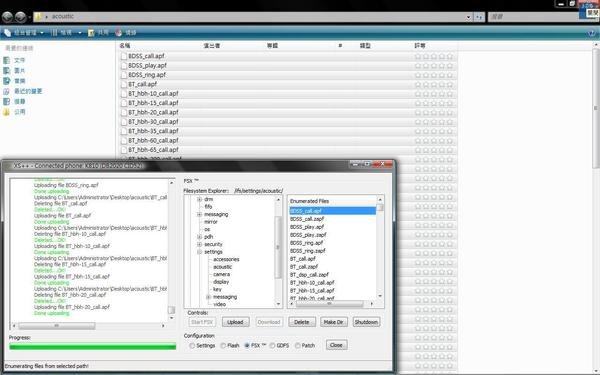Open the Public folder favorite link icon
This screenshot has height=375, width=600.
point(7,112)
